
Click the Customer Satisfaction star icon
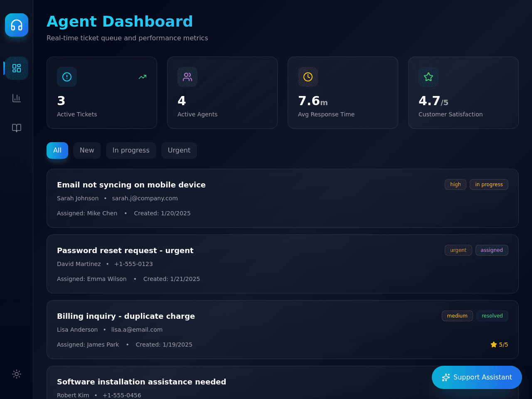[x=429, y=77]
